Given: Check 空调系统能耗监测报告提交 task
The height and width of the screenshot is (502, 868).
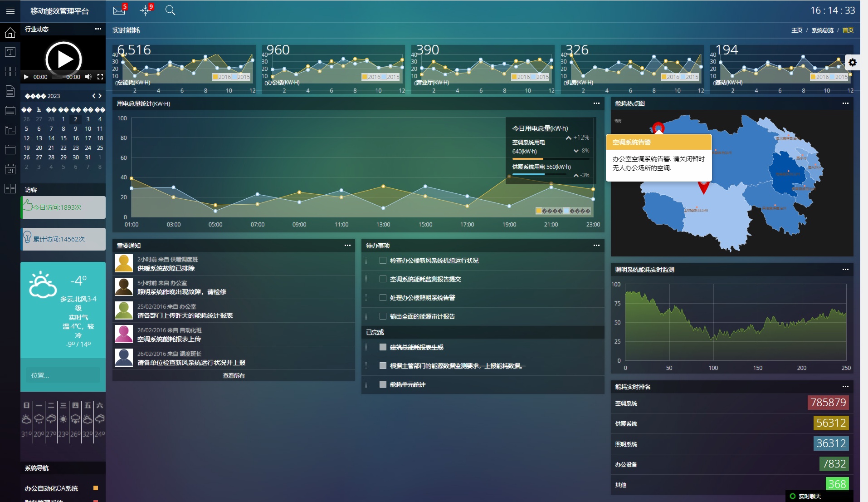Looking at the screenshot, I should 383,279.
